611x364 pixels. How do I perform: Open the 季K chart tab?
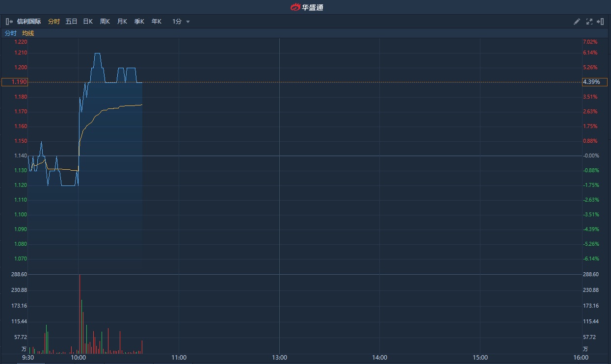pyautogui.click(x=139, y=22)
